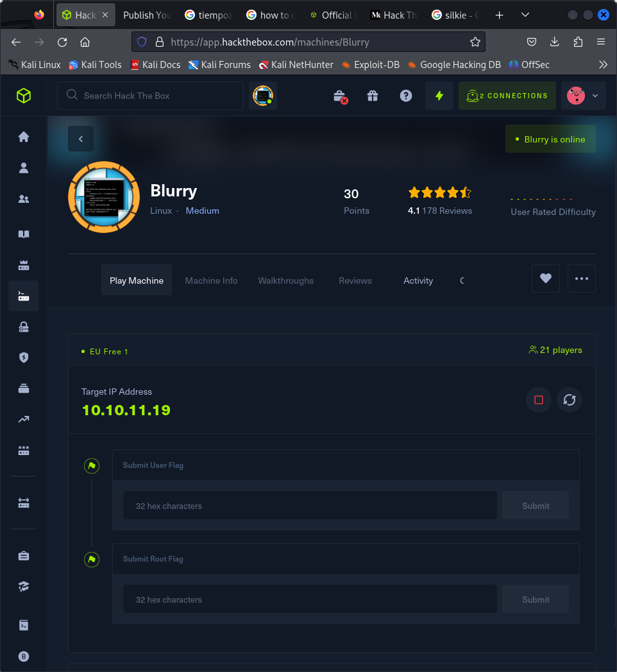Click the green lightning bolt icon
Image resolution: width=617 pixels, height=672 pixels.
pos(439,96)
